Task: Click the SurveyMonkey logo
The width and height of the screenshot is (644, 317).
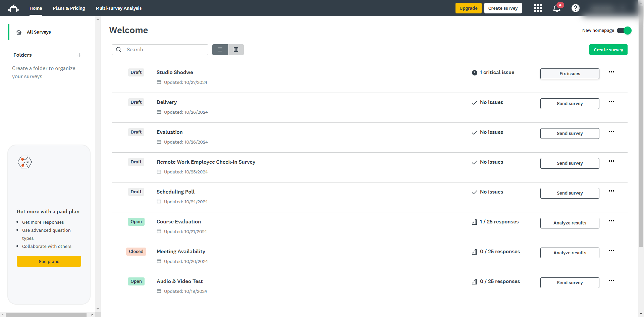Action: [13, 8]
